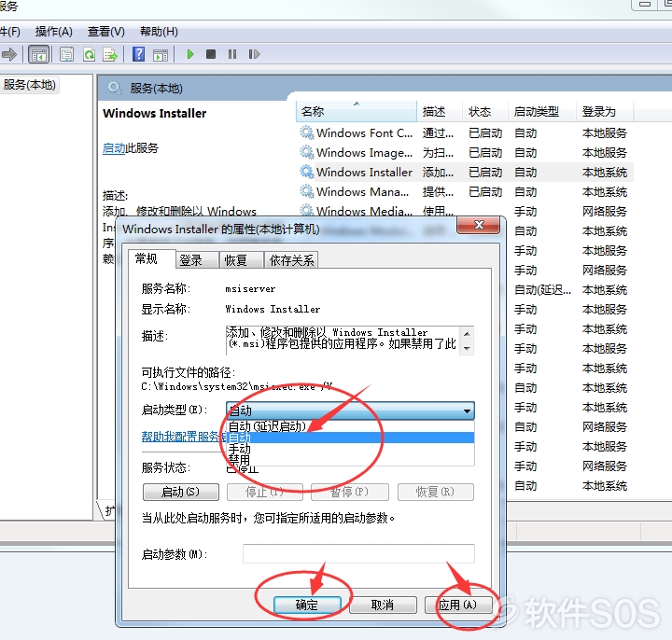The image size is (672, 640).
Task: Select 服务(本地) in the left tree
Action: (30, 85)
